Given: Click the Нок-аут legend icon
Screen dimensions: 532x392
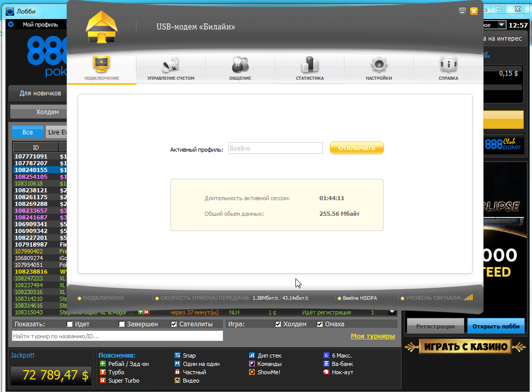Looking at the screenshot, I should [326, 372].
